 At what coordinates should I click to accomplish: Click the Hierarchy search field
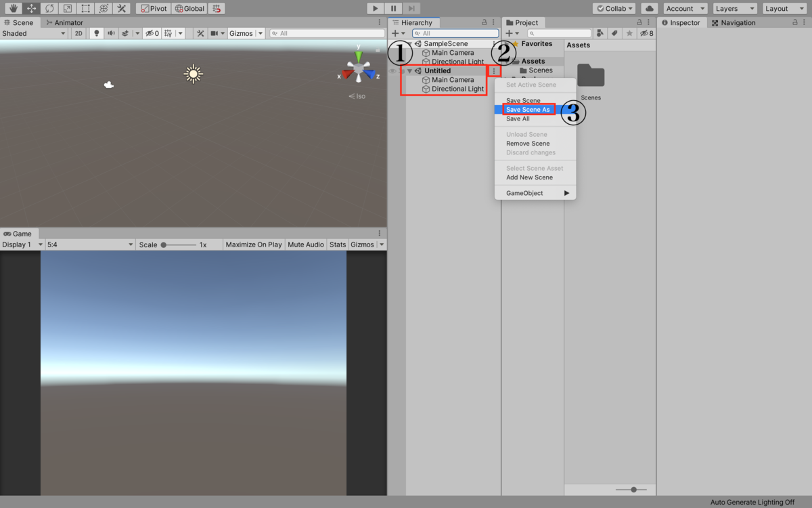pos(455,33)
